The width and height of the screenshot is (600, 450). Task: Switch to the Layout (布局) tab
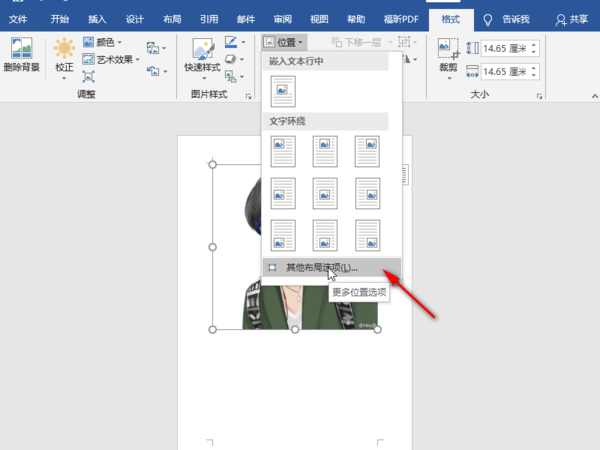pyautogui.click(x=172, y=19)
